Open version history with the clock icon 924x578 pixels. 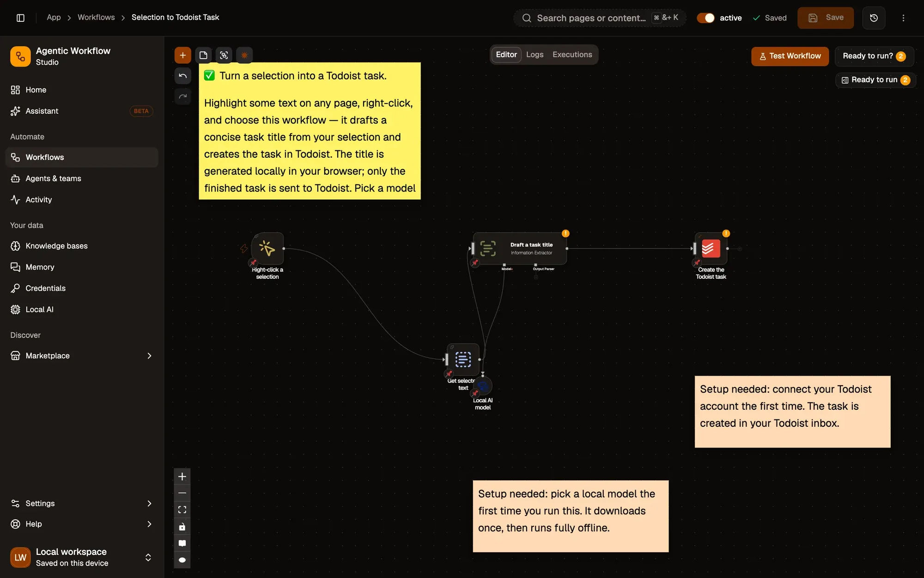click(x=874, y=18)
